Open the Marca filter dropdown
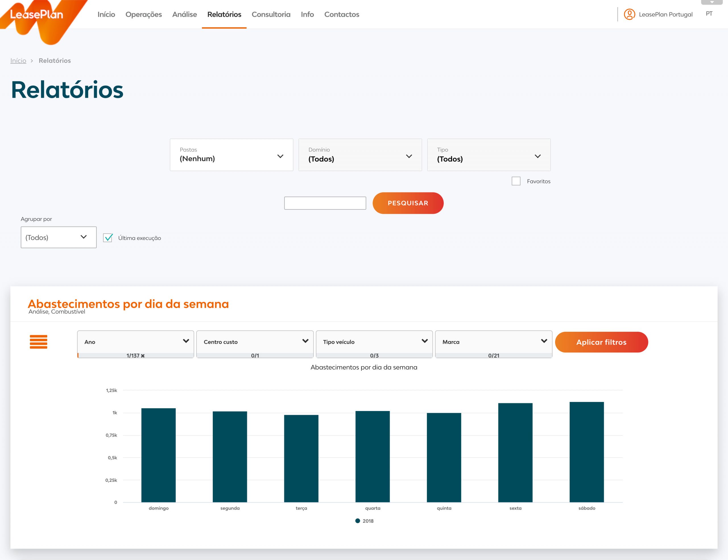This screenshot has width=728, height=560. [493, 342]
